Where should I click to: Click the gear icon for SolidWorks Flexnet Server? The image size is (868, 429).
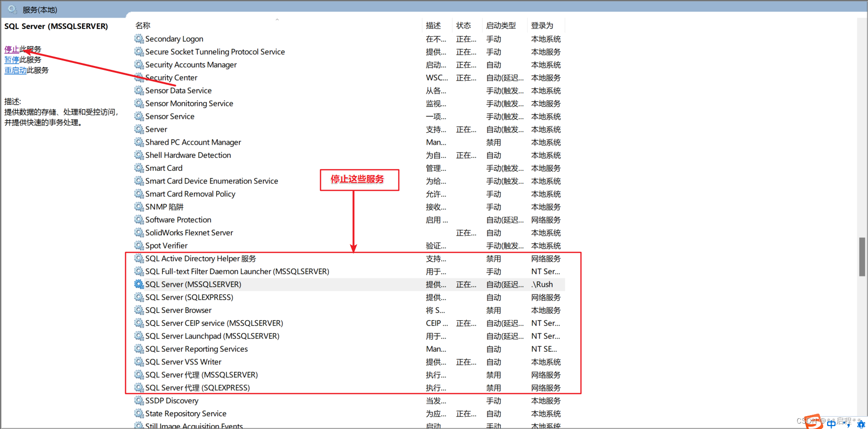(x=139, y=232)
